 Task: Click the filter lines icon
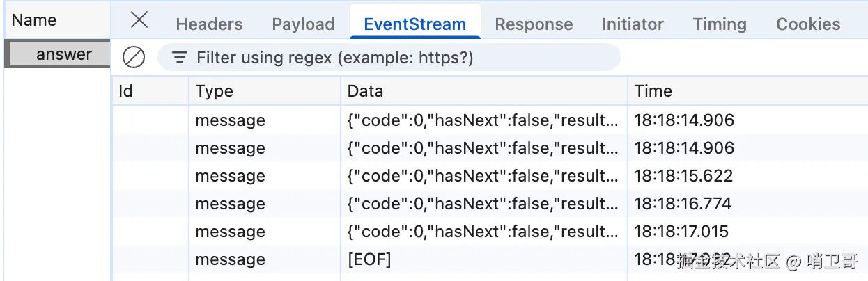pos(180,57)
